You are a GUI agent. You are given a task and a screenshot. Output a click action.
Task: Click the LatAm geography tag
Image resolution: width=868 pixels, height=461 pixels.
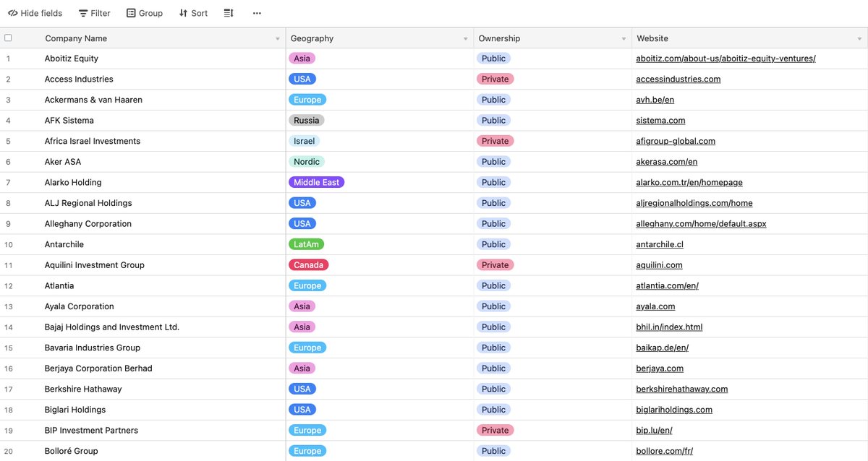(x=306, y=244)
